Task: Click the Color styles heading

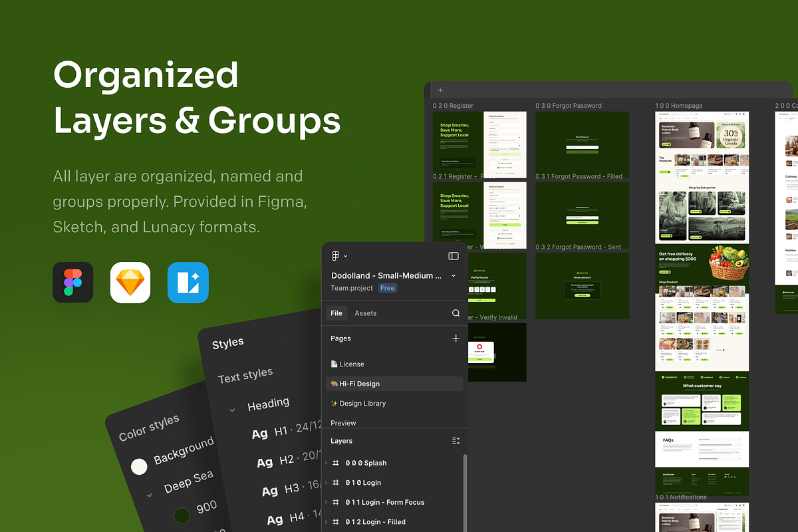Action: [149, 428]
